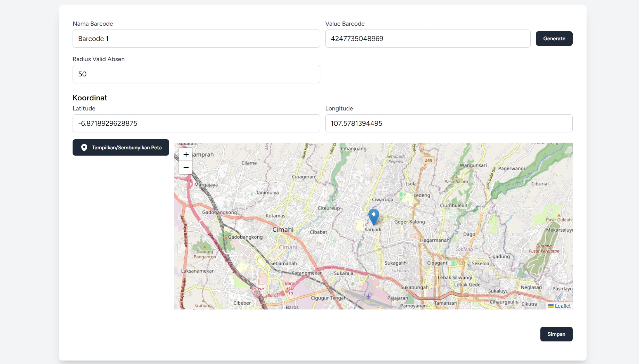Click Gunung Panganten peak marker on map
Screen dimensions: 639x364
pyautogui.click(x=205, y=247)
